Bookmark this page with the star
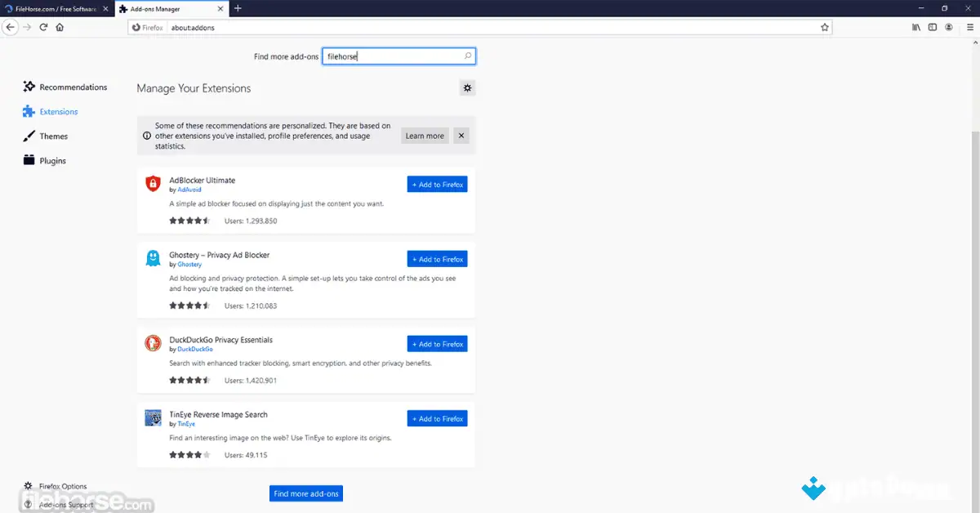The image size is (980, 513). coord(824,27)
